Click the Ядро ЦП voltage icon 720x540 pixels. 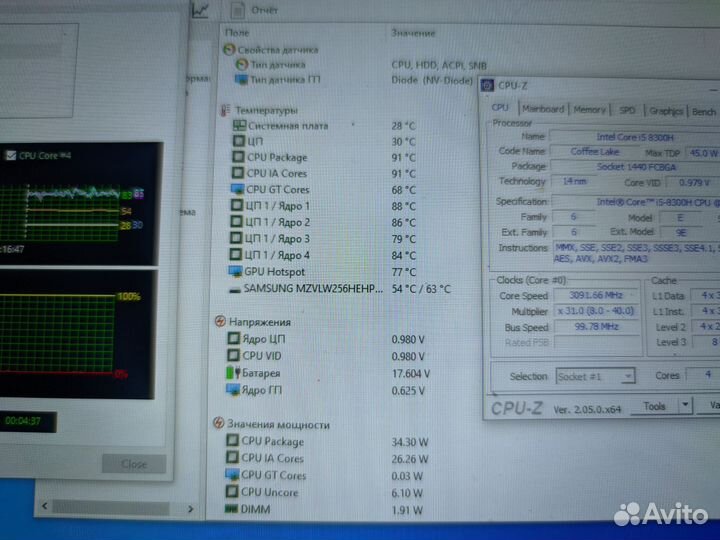point(234,339)
